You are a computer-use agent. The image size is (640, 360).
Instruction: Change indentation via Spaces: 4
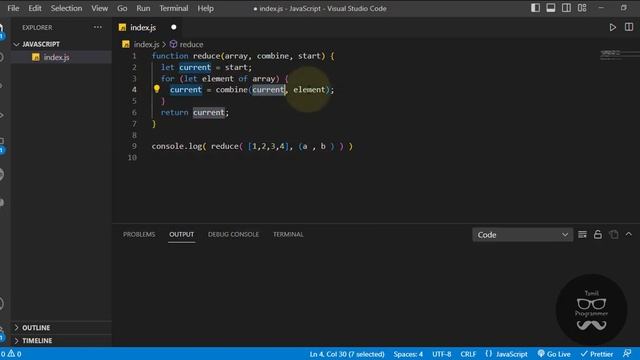coord(408,354)
